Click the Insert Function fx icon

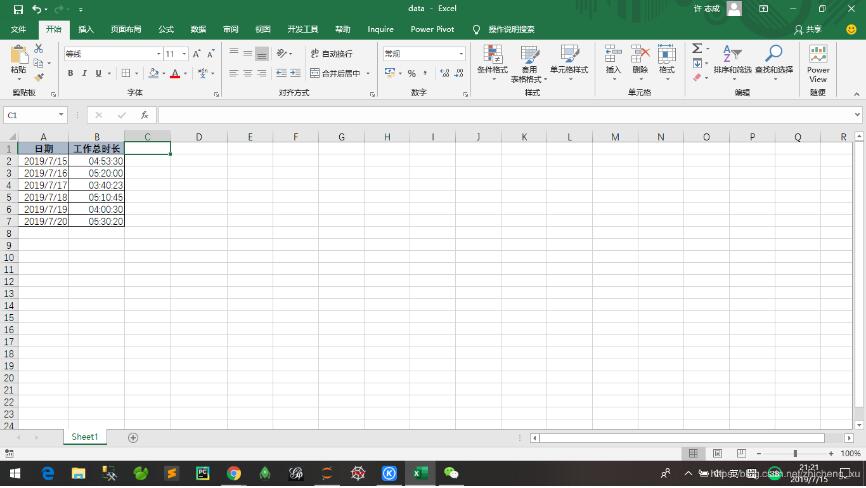[145, 115]
